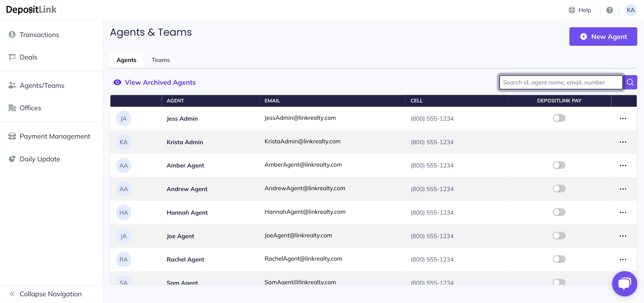
Task: Select the Agents tab
Action: click(126, 60)
